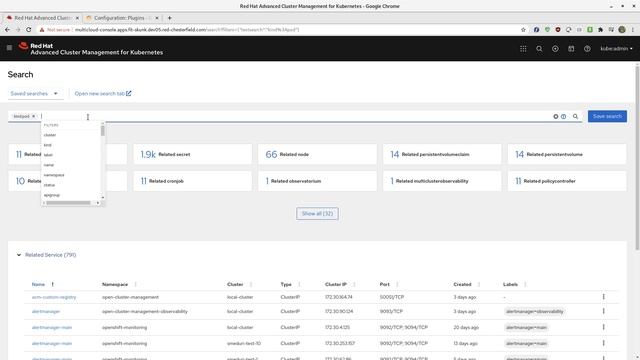The height and width of the screenshot is (360, 640).
Task: Open row actions kebab for acm-custom-registry
Action: [603, 297]
